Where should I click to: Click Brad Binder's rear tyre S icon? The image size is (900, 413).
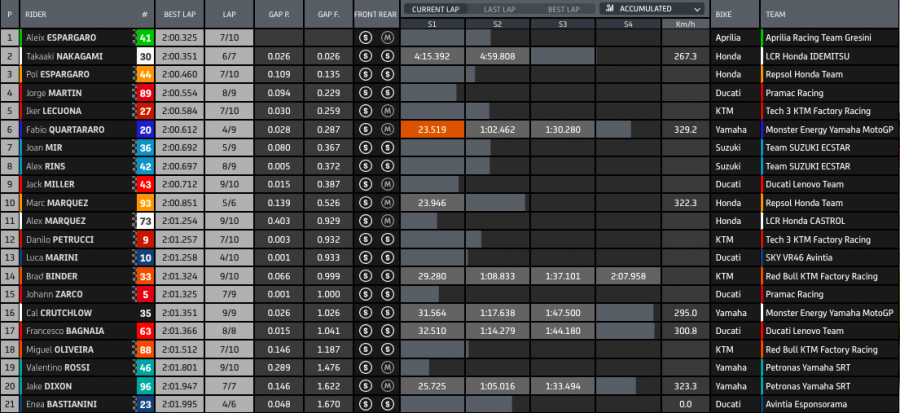coord(387,276)
